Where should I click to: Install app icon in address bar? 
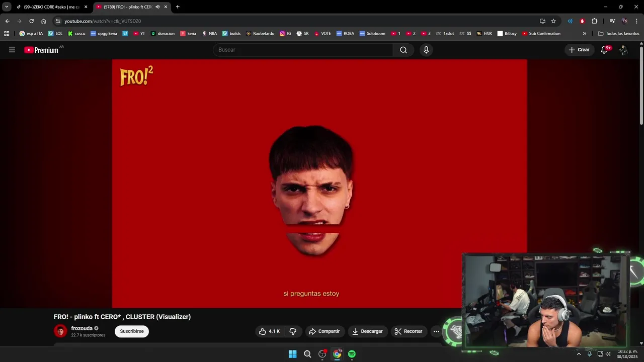pyautogui.click(x=542, y=21)
